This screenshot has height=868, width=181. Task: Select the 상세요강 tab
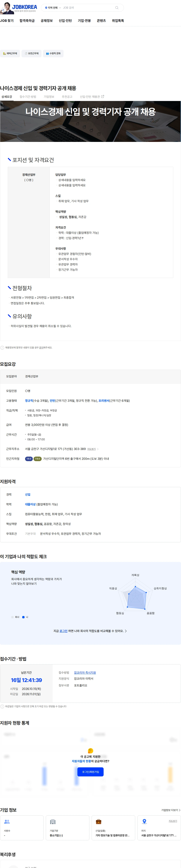[x=7, y=97]
